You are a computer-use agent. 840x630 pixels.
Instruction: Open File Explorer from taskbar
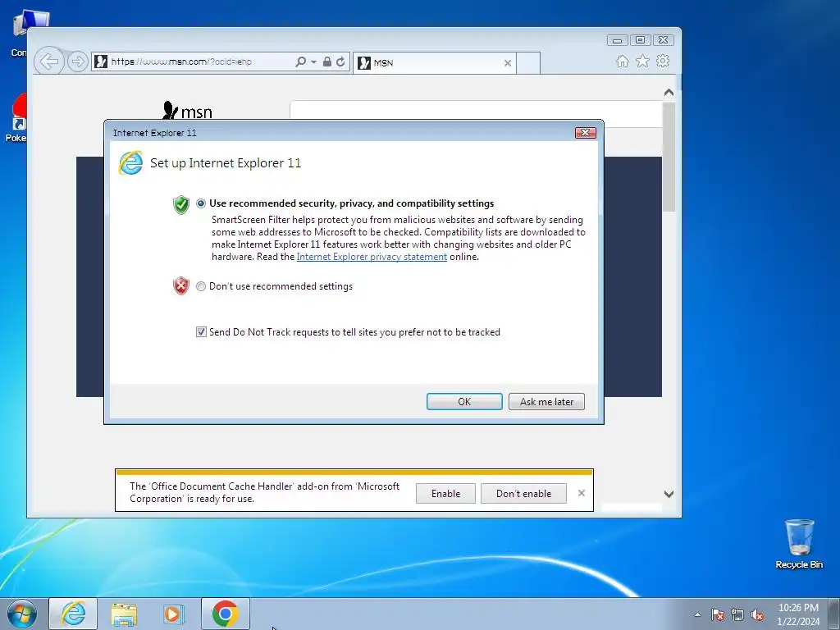[x=124, y=614]
